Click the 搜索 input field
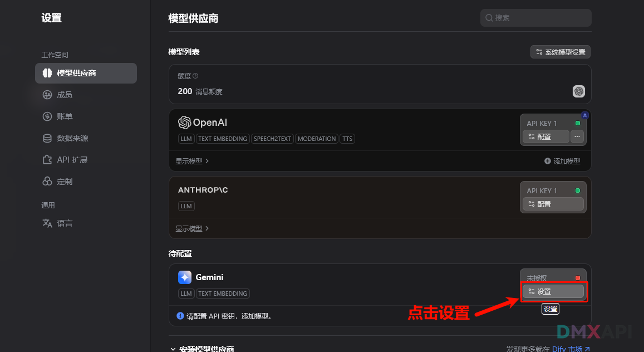644x352 pixels. pos(535,18)
